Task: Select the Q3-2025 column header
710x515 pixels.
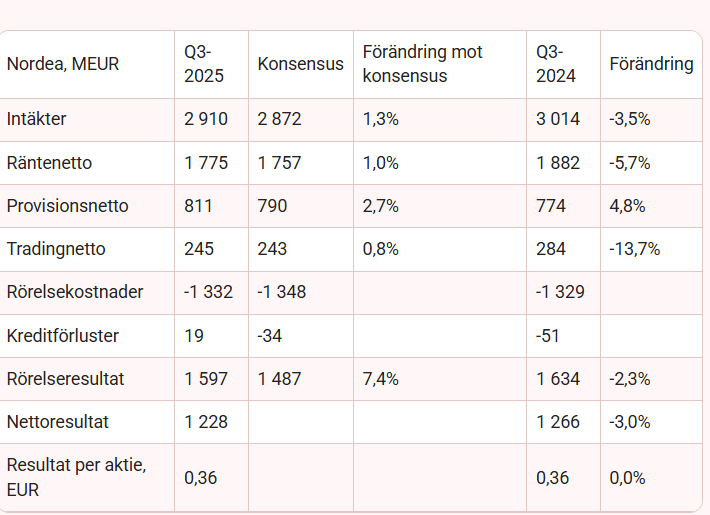Action: tap(204, 64)
